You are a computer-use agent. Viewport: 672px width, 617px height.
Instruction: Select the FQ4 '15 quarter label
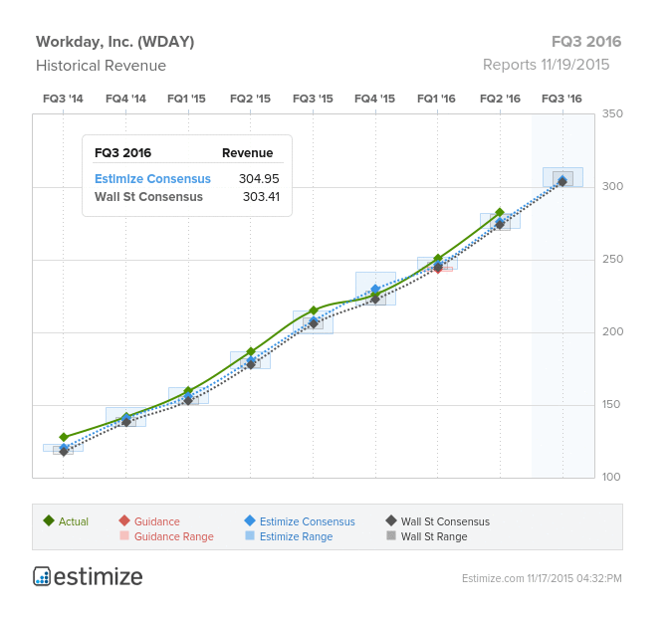click(375, 99)
